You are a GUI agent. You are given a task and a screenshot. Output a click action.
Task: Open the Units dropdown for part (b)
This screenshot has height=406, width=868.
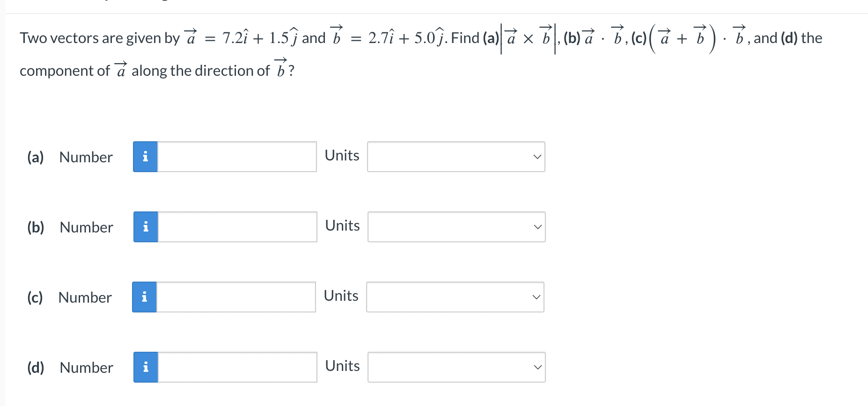pos(456,227)
